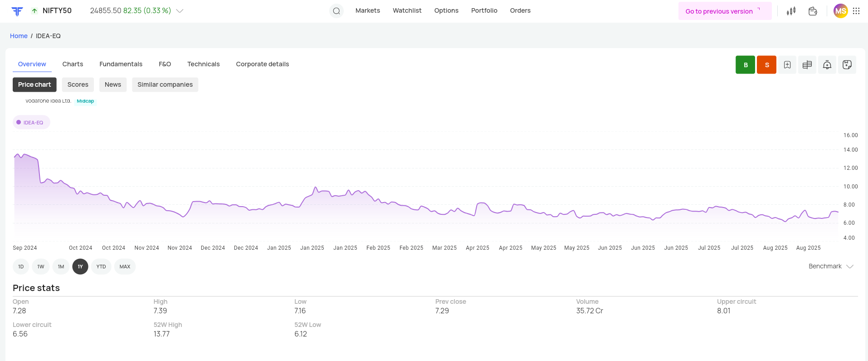
Task: Click the Lower circuit value 6.56
Action: click(x=20, y=334)
